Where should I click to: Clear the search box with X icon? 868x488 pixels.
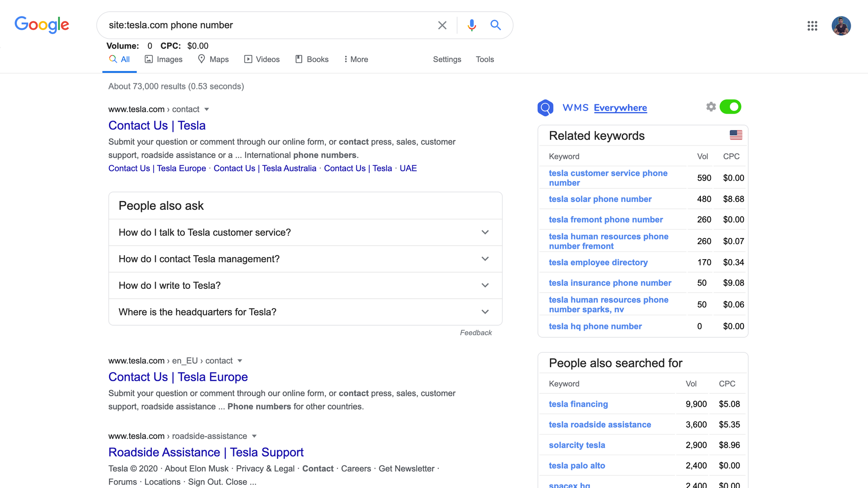(442, 25)
